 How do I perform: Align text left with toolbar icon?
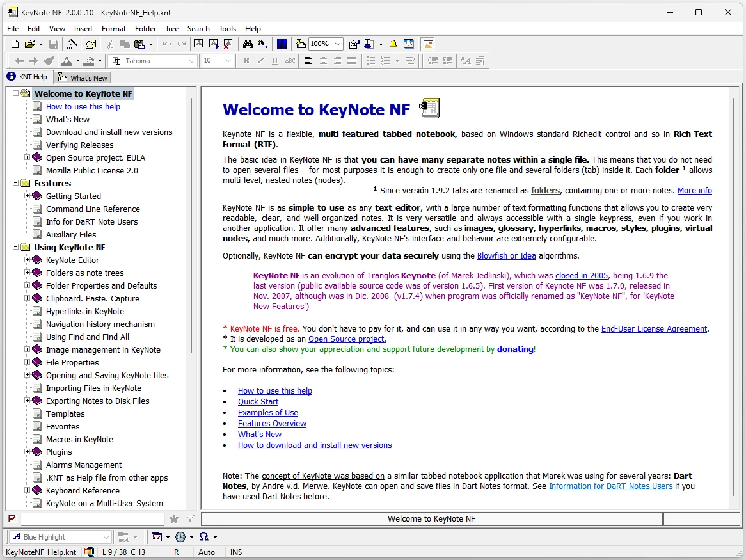[308, 61]
